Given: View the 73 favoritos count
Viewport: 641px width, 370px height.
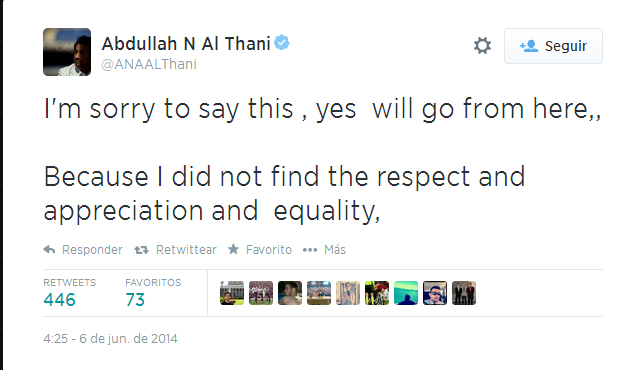Looking at the screenshot, I should pyautogui.click(x=135, y=300).
